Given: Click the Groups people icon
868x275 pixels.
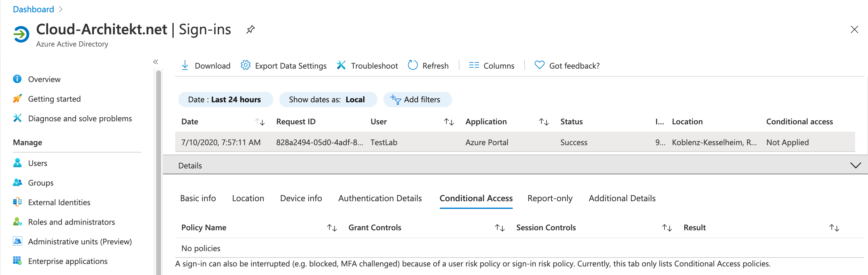Looking at the screenshot, I should (17, 182).
